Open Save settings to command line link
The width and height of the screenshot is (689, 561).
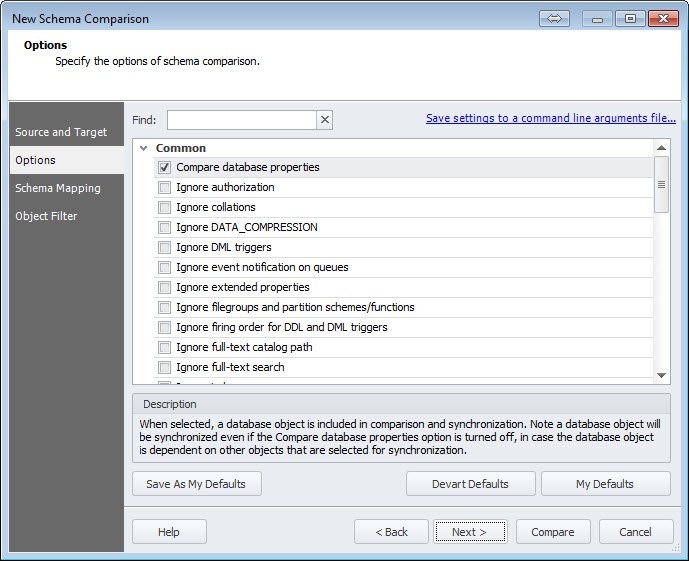[x=551, y=118]
